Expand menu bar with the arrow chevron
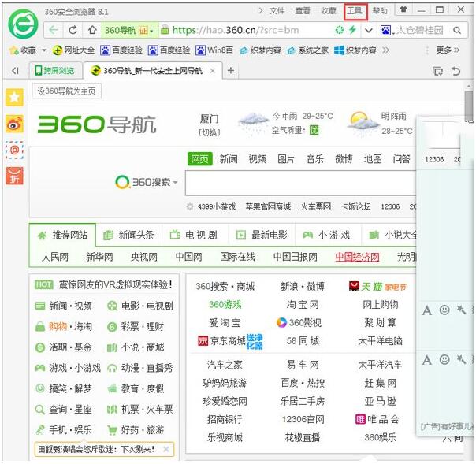 point(261,10)
